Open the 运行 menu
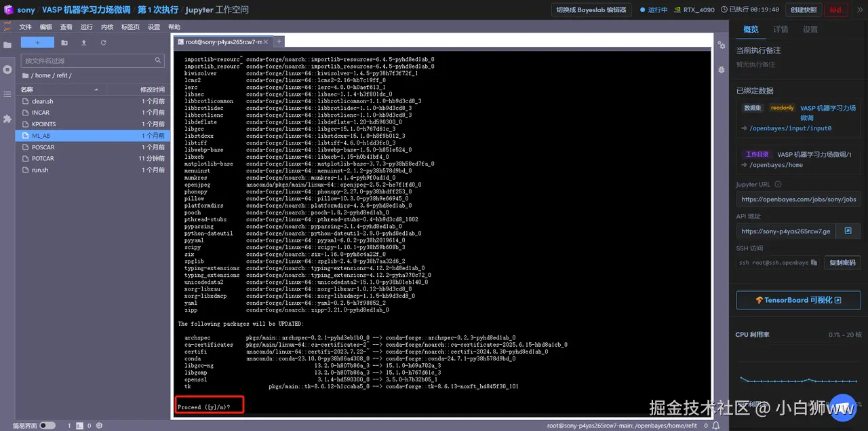The width and height of the screenshot is (868, 431). [86, 27]
